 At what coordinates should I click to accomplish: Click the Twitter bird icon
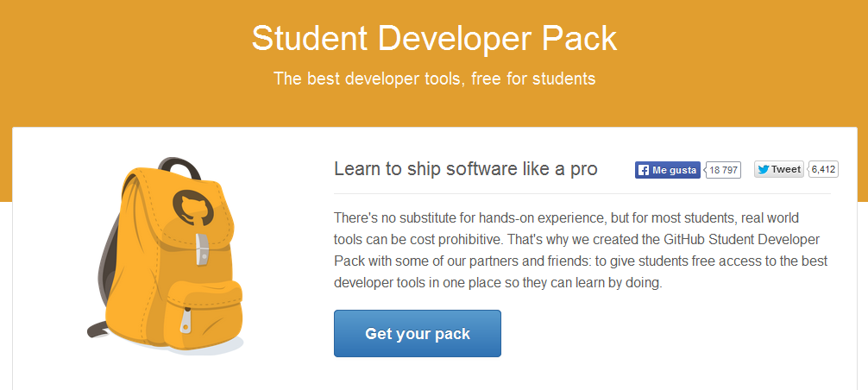764,169
